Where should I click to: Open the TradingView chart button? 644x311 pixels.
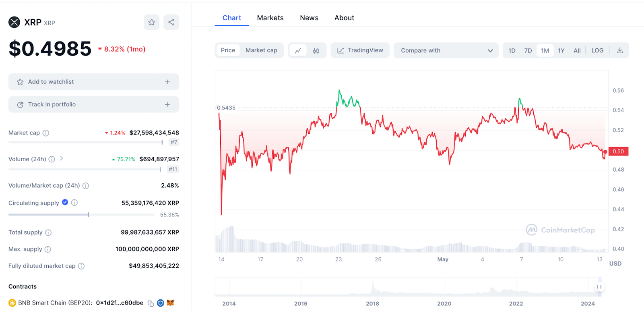pyautogui.click(x=360, y=50)
